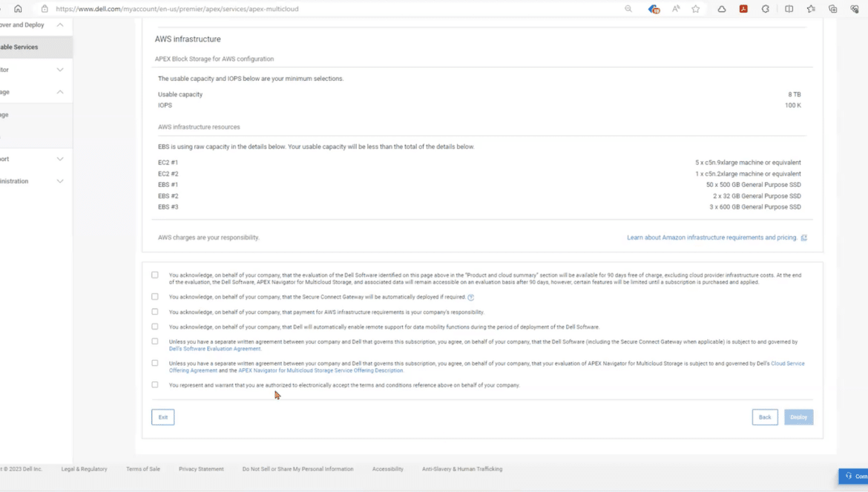
Task: Click the 'EC2 #1' row label
Action: click(168, 163)
